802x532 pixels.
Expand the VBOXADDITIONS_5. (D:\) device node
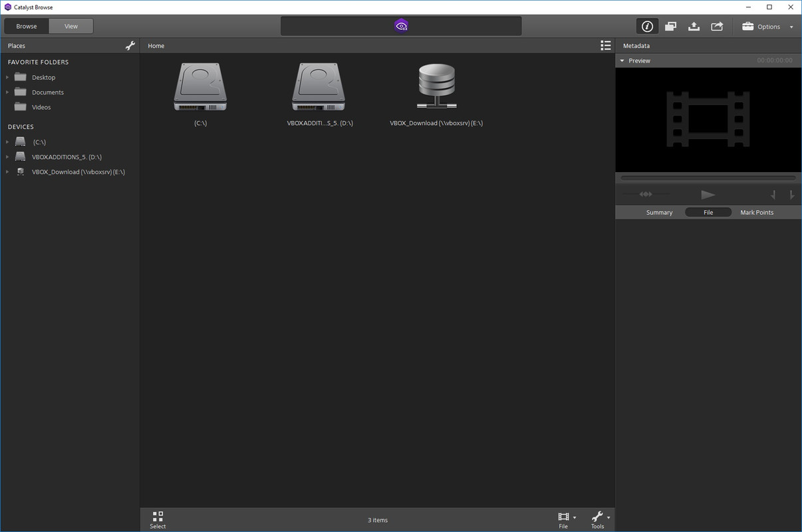(x=7, y=157)
